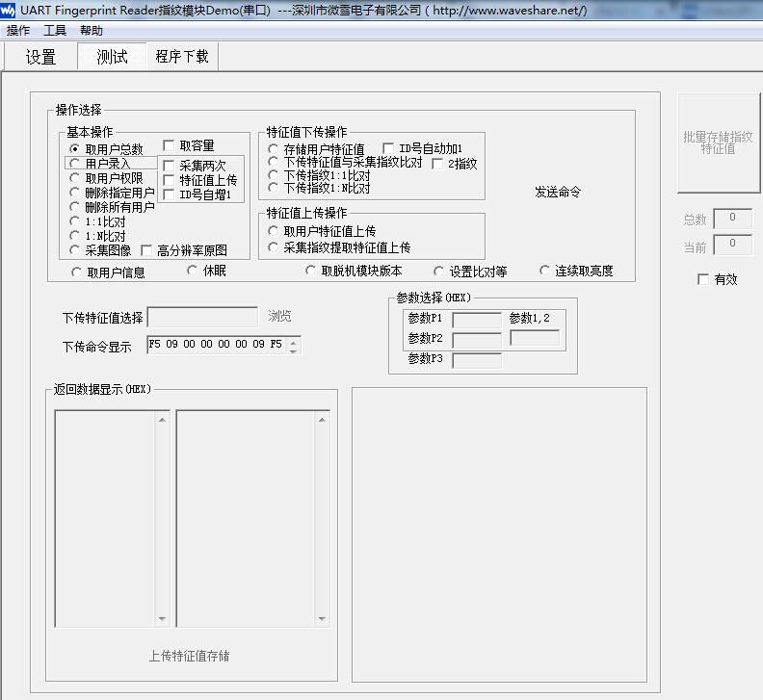Click the Waveshare app icon in title bar
The width and height of the screenshot is (763, 700).
coord(8,10)
